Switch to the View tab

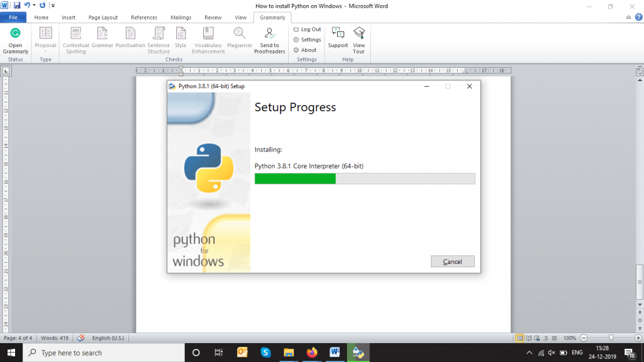tap(241, 18)
